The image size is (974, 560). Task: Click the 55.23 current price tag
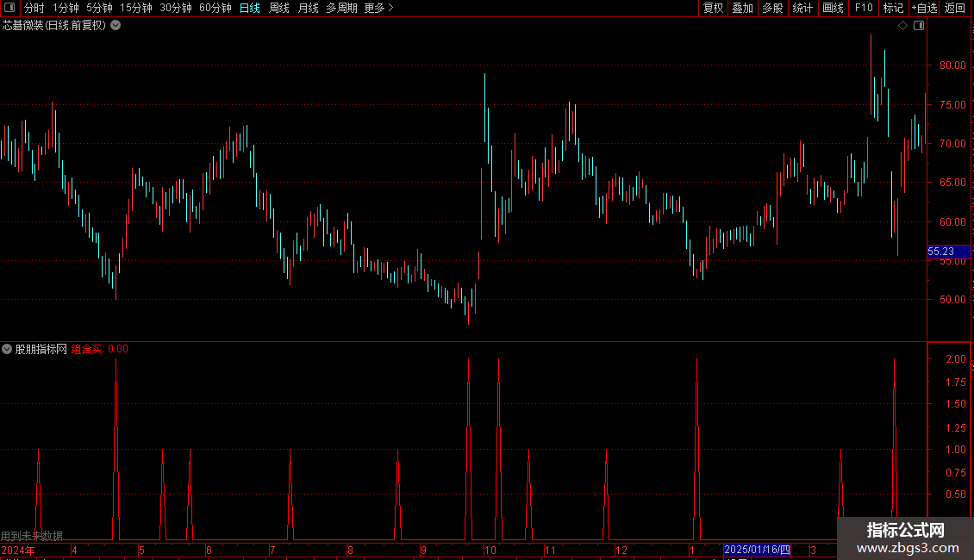pyautogui.click(x=948, y=252)
